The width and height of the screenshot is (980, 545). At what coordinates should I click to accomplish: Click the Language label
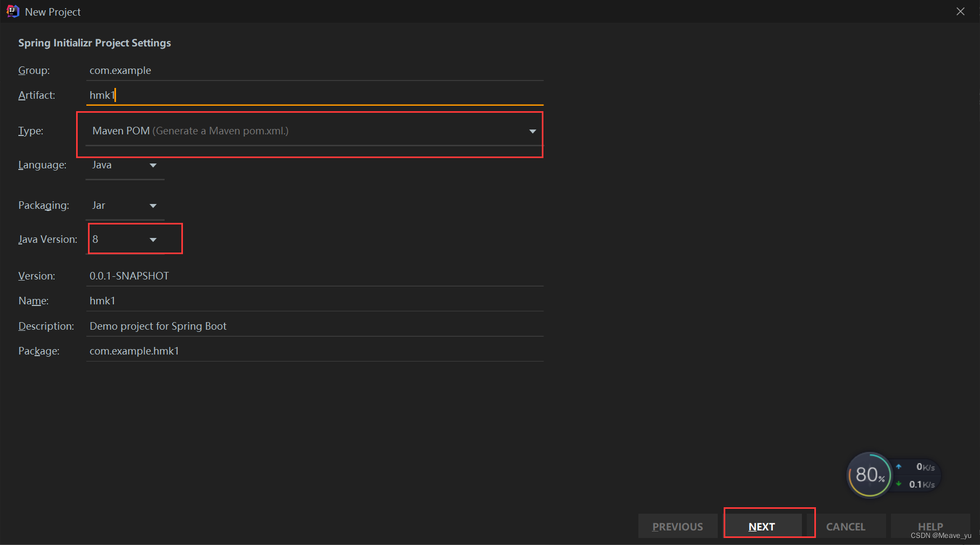(42, 165)
